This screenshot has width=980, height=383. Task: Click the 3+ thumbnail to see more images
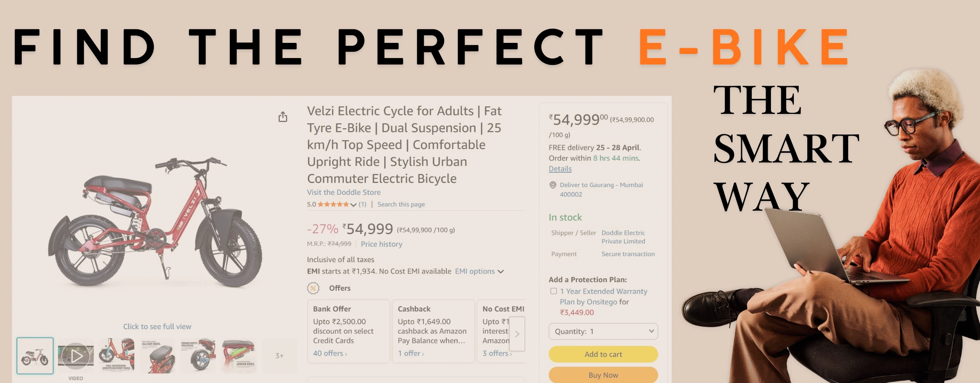280,355
